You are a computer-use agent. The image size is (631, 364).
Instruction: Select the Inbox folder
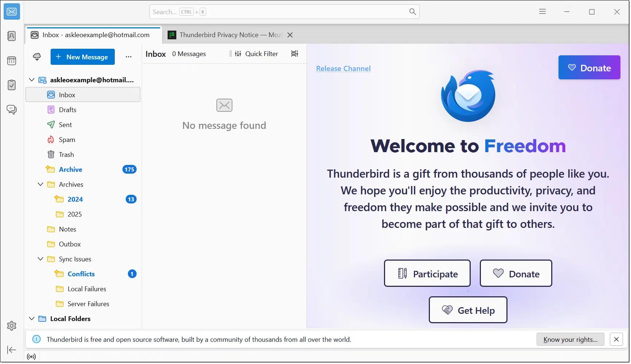pos(83,95)
